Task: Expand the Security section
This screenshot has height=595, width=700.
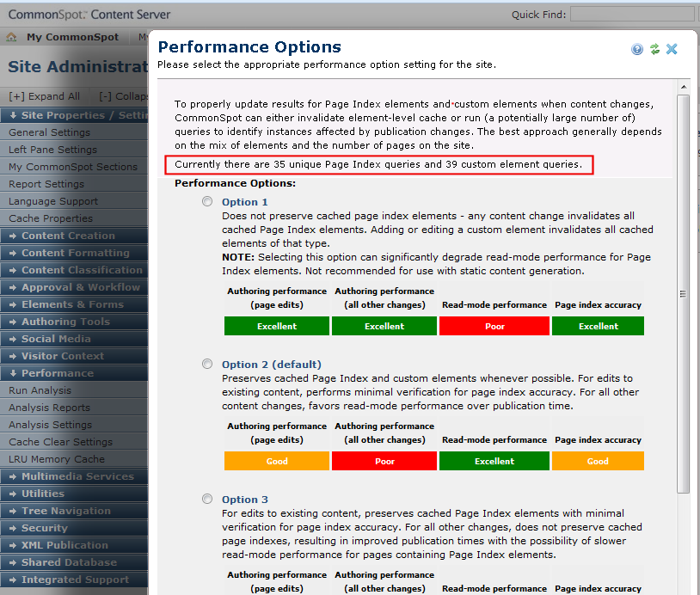Action: (x=74, y=528)
